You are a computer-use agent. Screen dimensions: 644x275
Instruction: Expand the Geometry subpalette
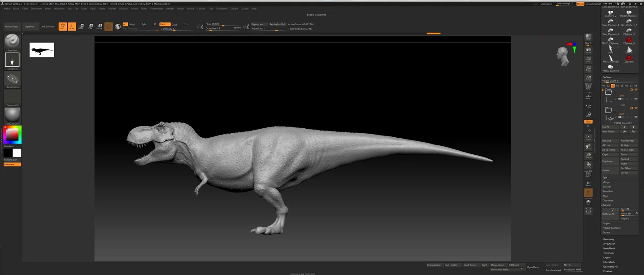pos(609,239)
